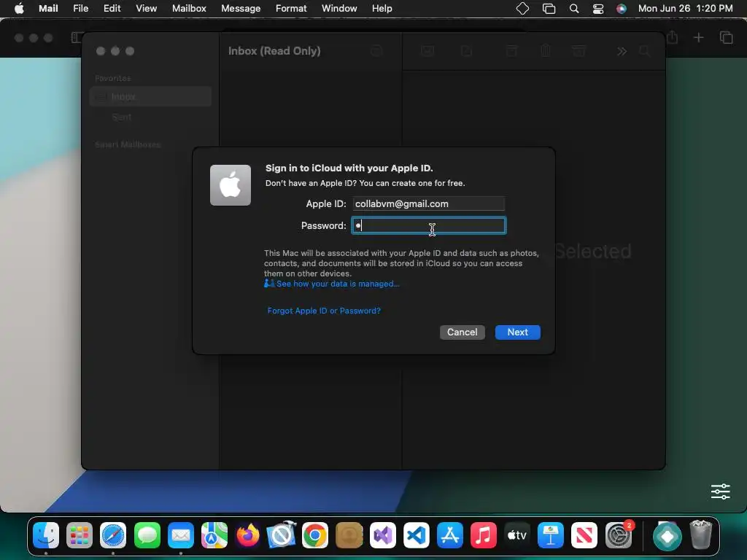Expand the Mail toolbar overflow chevrons
The height and width of the screenshot is (560, 747).
pos(622,51)
